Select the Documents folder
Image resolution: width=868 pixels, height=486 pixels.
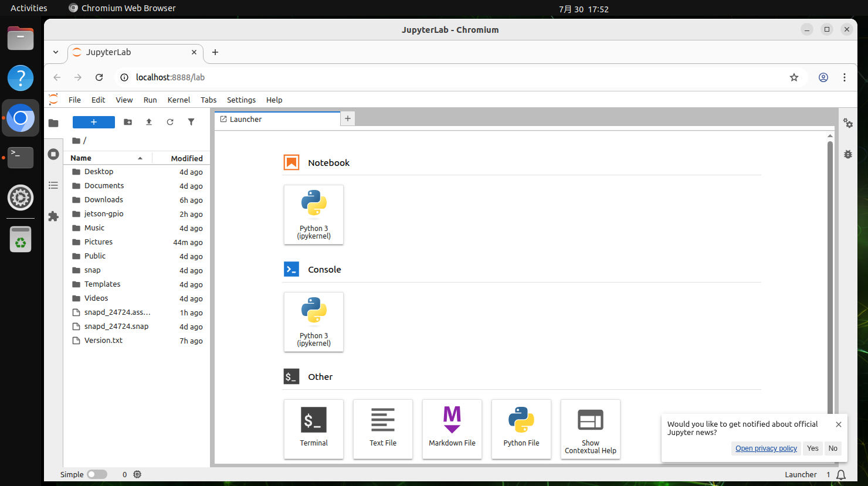(137, 186)
